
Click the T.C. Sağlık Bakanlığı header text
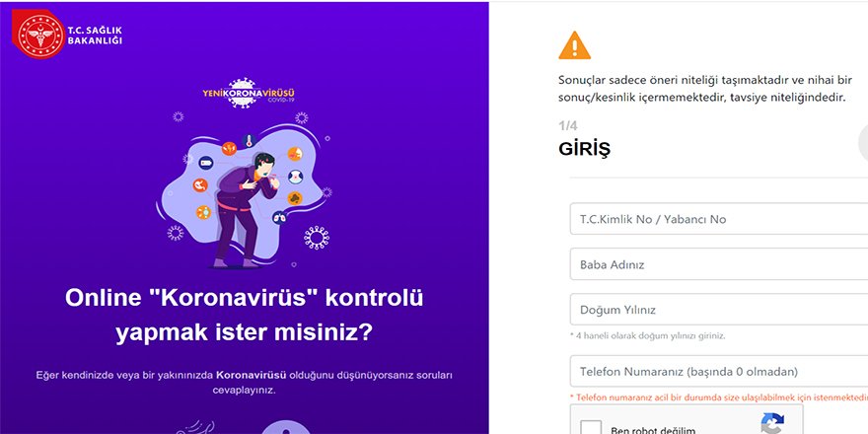[95, 35]
